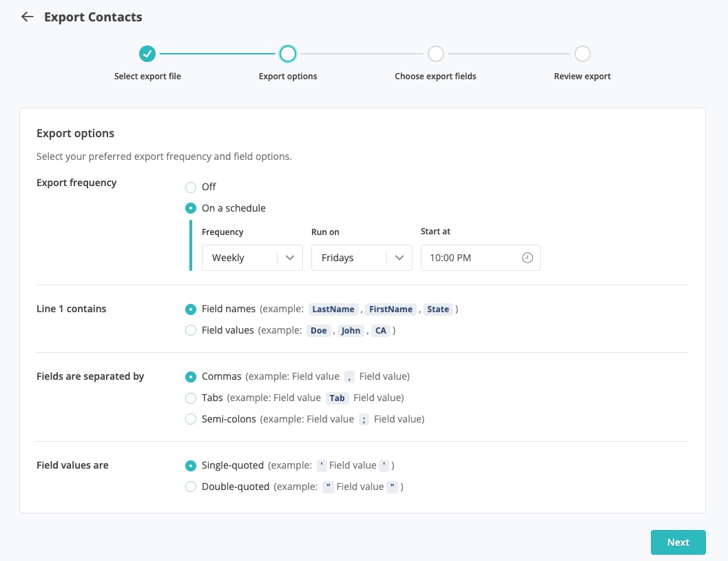Choose Double-quoted field values
The height and width of the screenshot is (561, 728).
(x=190, y=487)
